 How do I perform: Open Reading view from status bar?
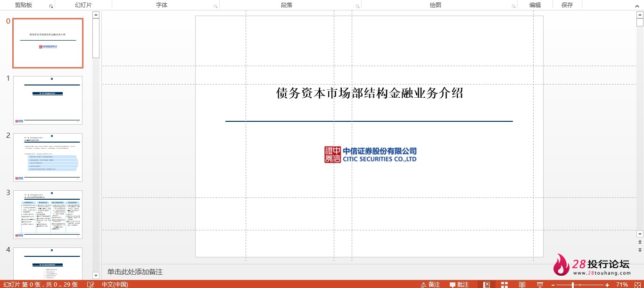[522, 284]
